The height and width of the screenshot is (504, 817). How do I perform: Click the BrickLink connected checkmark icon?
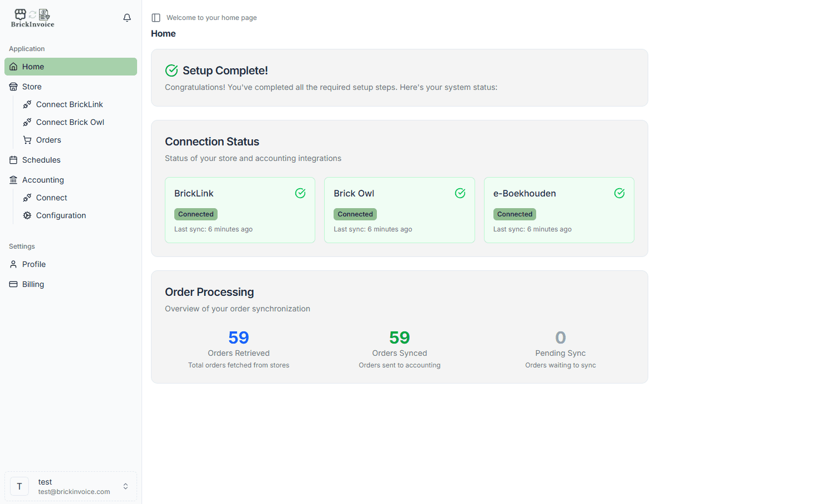coord(300,193)
